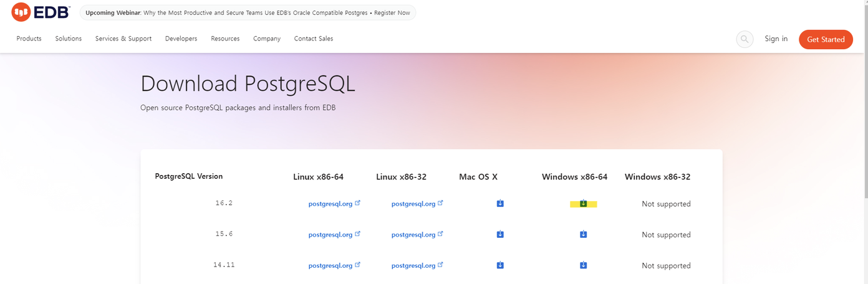Download PostgreSQL 16.2 for Windows x86-64
Image resolution: width=868 pixels, height=284 pixels.
click(x=583, y=203)
